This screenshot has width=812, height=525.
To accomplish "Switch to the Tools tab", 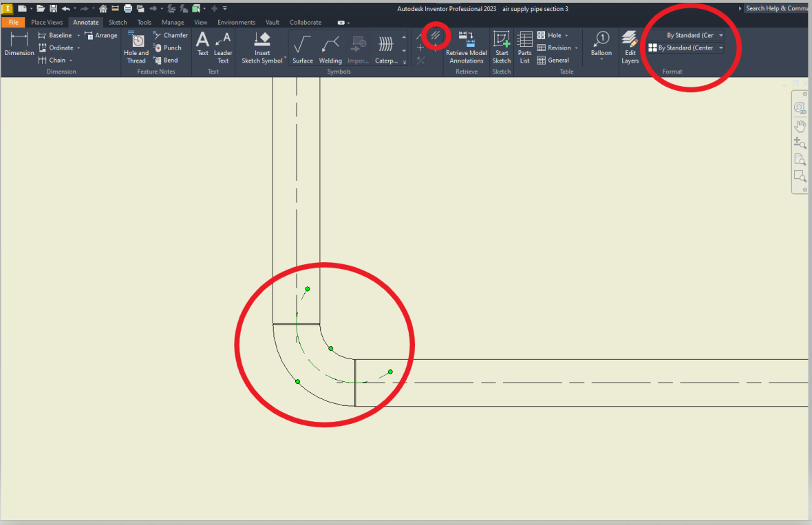I will [145, 22].
